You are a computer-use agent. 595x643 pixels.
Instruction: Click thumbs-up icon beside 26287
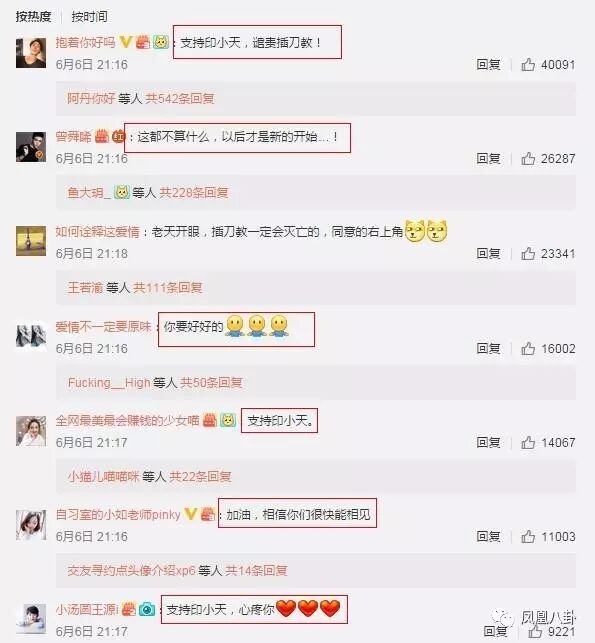click(528, 158)
